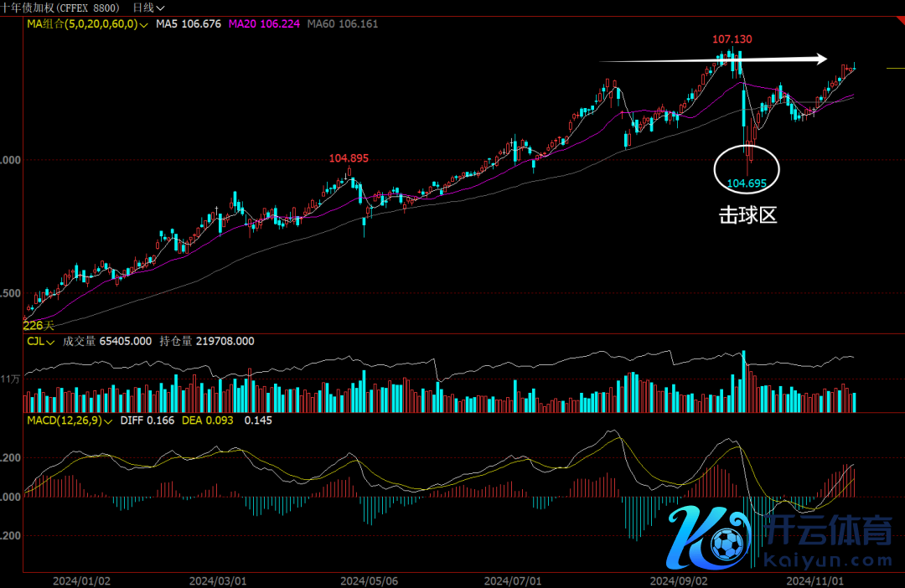Expand the MA组合 indicator dropdown
Screen dimensions: 905x588
[87, 24]
